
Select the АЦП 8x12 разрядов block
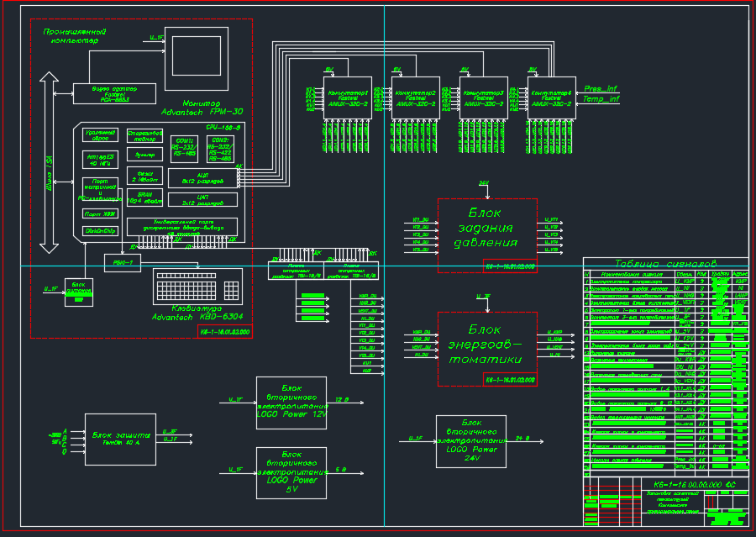click(202, 178)
